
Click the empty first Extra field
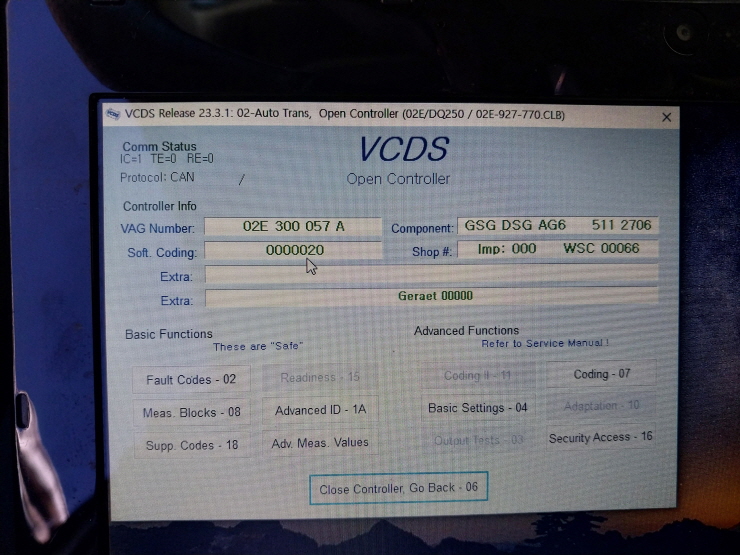[x=431, y=274]
